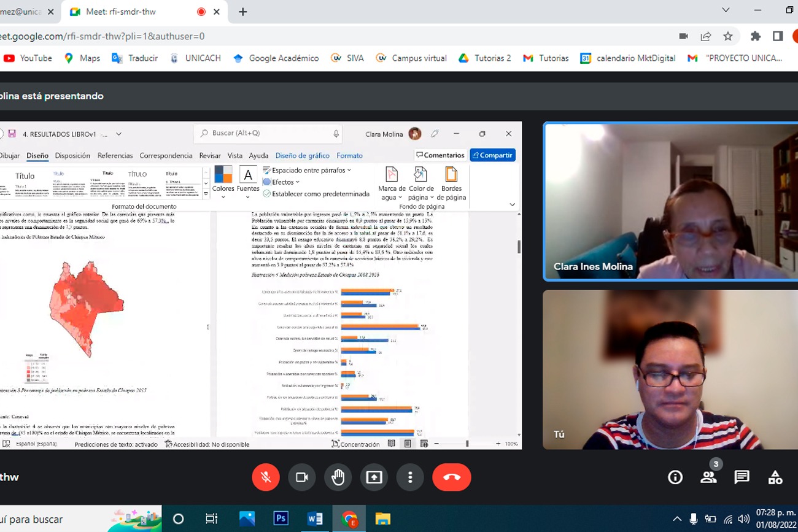Open Photoshop from the taskbar
Screen dimensions: 798x532
pos(281,519)
